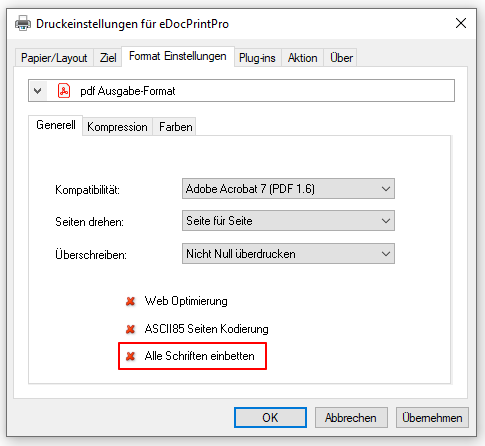Open the Aktion tab

pyautogui.click(x=302, y=58)
